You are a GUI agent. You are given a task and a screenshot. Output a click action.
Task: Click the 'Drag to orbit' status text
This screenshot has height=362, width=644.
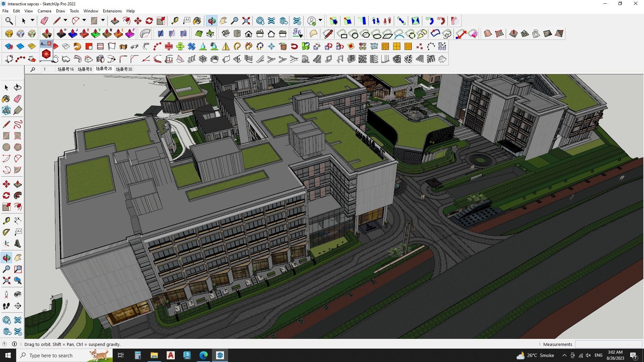coord(72,344)
